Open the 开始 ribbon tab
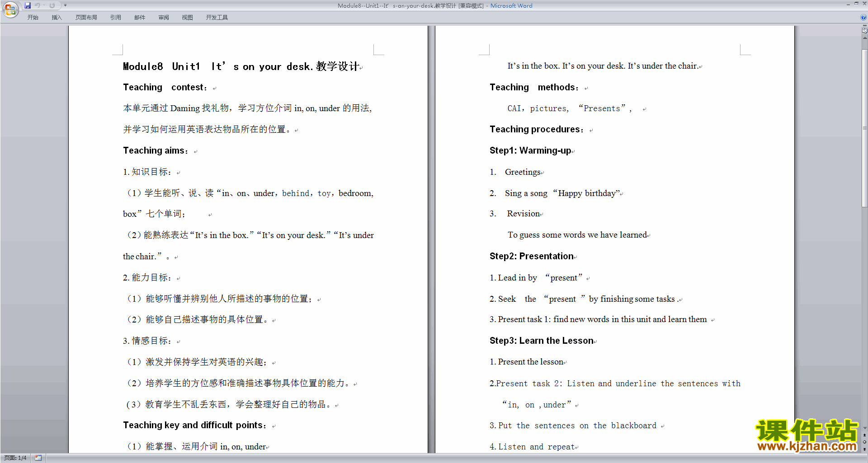 coord(33,18)
